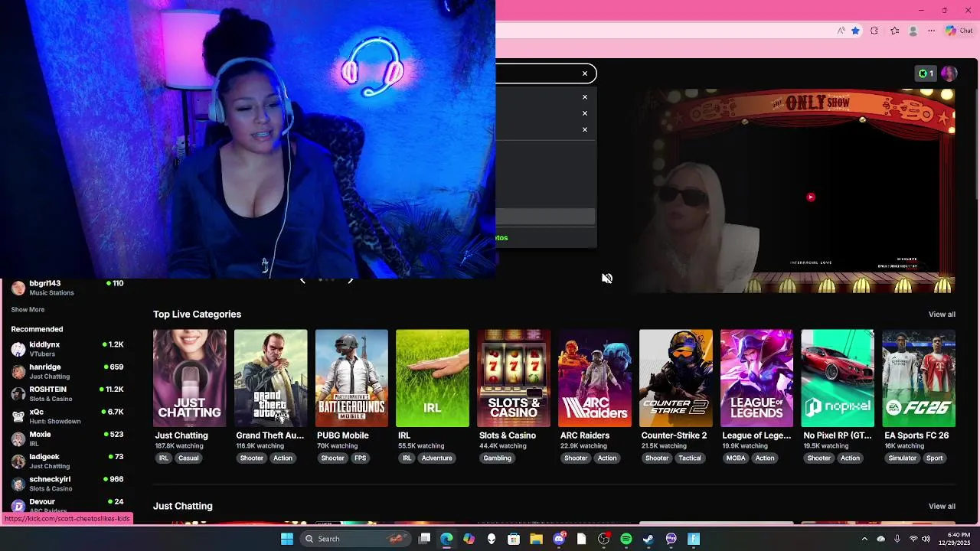This screenshot has width=980, height=551.
Task: Go to next featured stream
Action: pyautogui.click(x=350, y=280)
